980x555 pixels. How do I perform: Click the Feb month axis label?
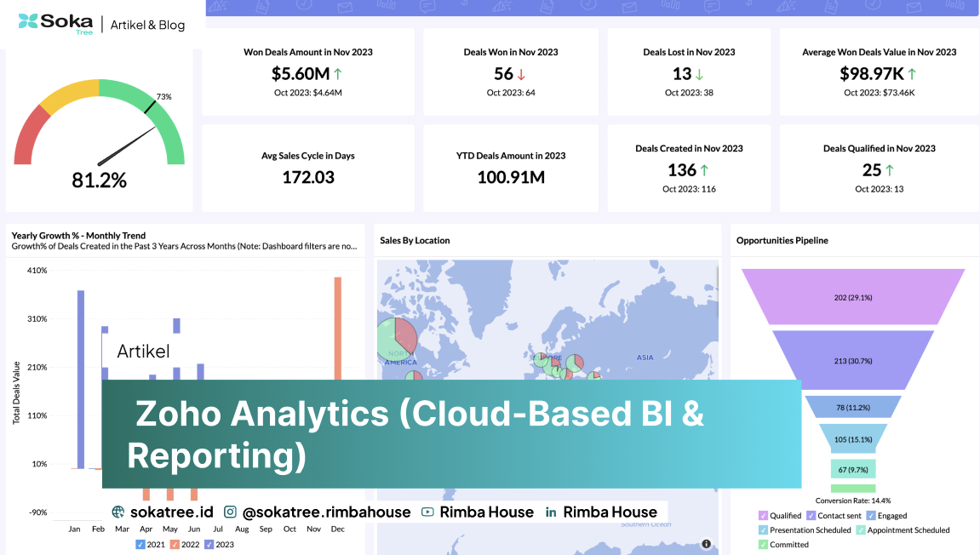tap(98, 529)
